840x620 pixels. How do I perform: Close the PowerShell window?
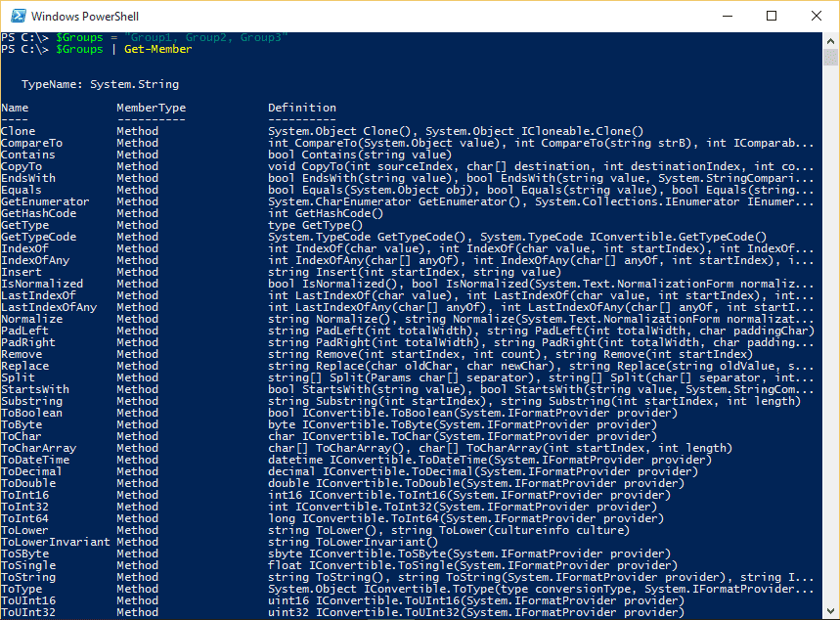817,16
